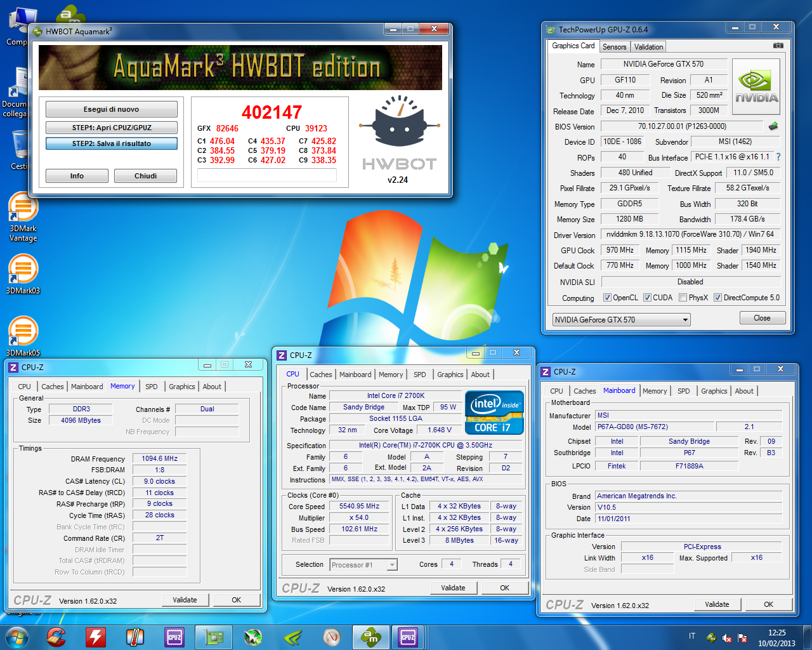Click the thermometer taskbar icon
This screenshot has height=650, width=812.
pyautogui.click(x=135, y=637)
